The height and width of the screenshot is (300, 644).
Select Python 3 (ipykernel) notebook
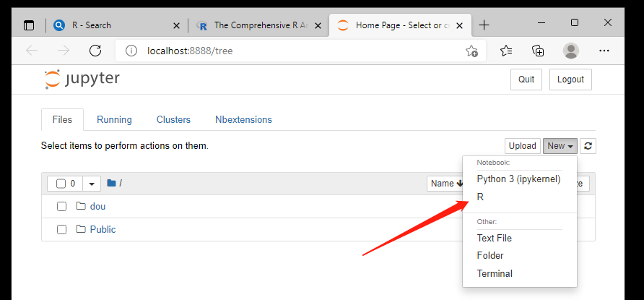pos(518,179)
